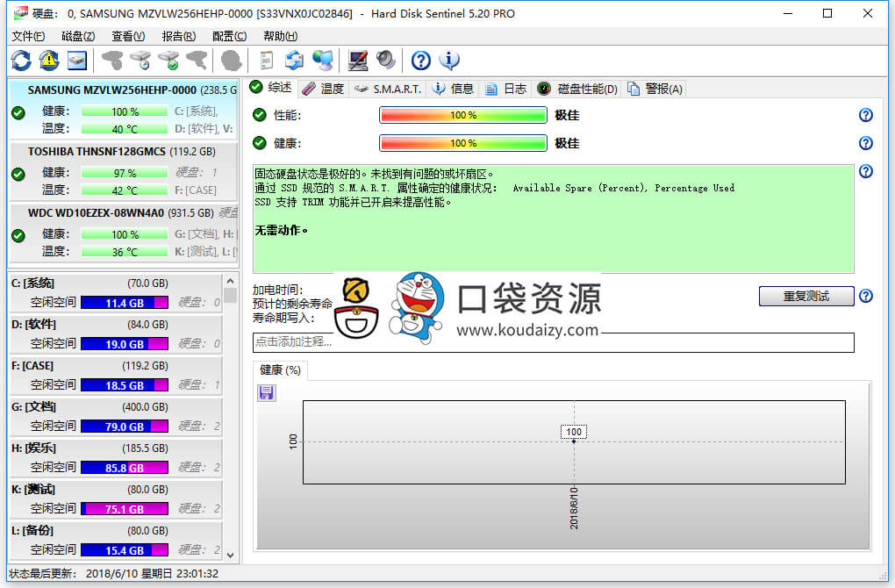
Task: Click the status bar timestamp 2018/6/10 星期日 23:01:32
Action: pos(152,574)
